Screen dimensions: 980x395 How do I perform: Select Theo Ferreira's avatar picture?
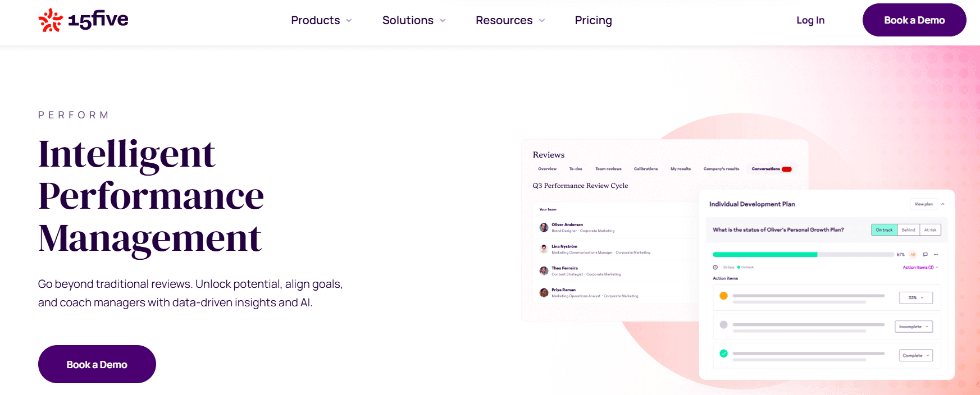coord(544,271)
